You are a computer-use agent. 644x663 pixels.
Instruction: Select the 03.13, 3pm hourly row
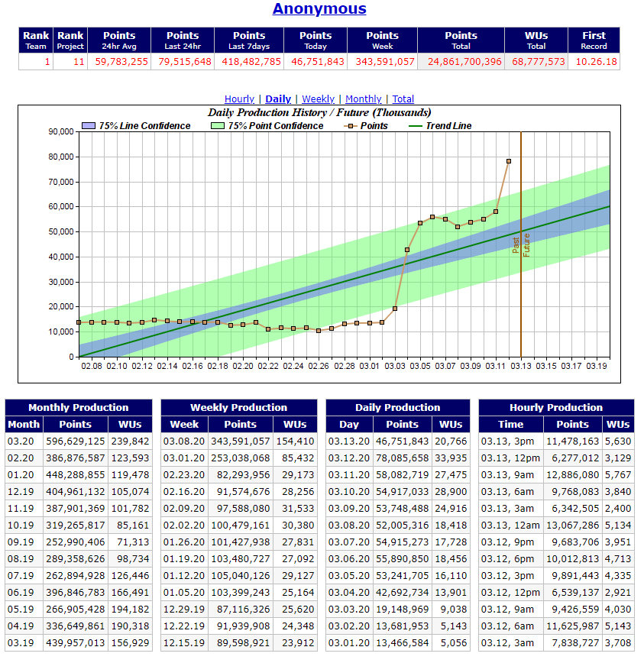pyautogui.click(x=556, y=441)
